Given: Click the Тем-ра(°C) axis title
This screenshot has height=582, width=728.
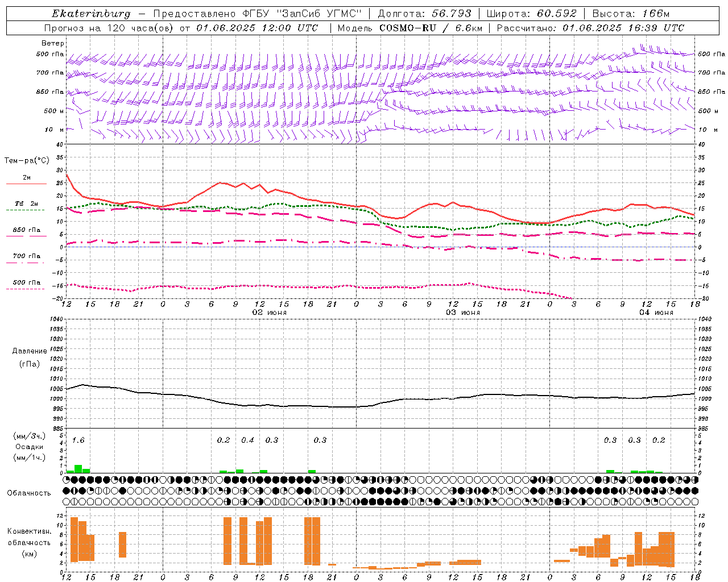Looking at the screenshot, I should 26,161.
